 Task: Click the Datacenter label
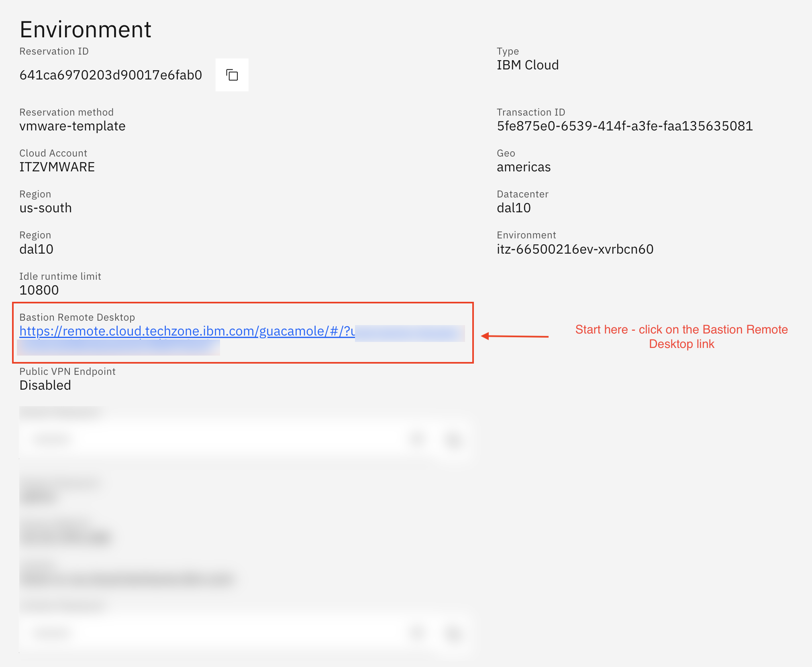coord(522,194)
